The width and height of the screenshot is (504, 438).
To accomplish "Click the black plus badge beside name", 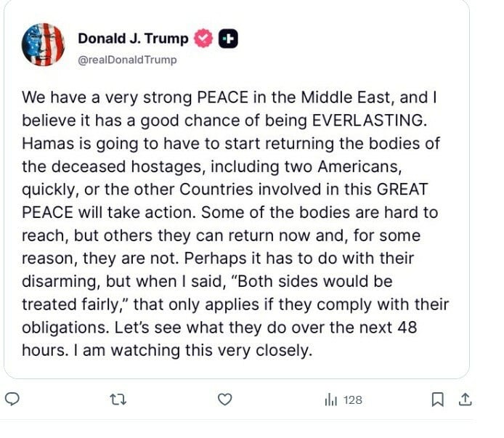I will click(228, 39).
